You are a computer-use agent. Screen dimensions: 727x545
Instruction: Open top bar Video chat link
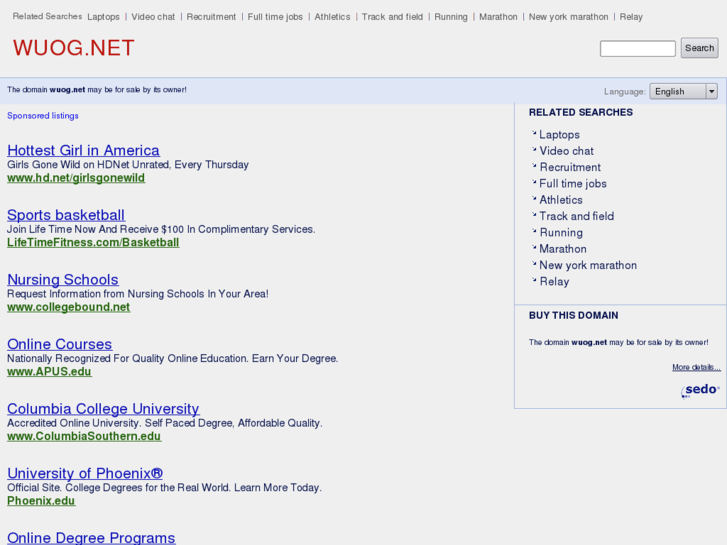153,17
